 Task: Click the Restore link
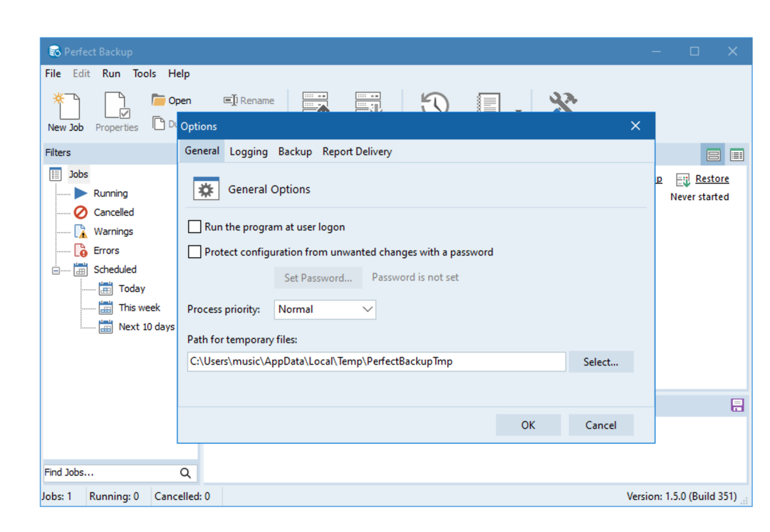click(712, 178)
